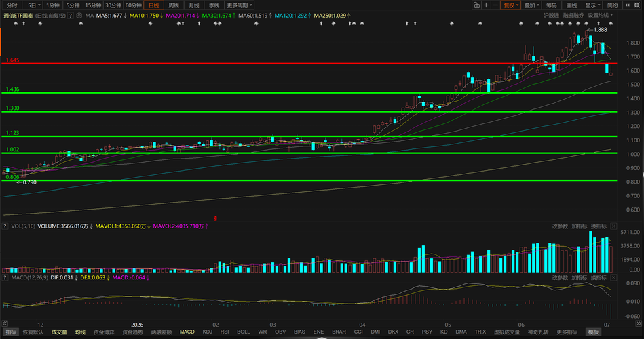Viewport: 644px width, 339px height.
Task: Zoom in chart with the plus icon
Action: [x=487, y=5]
